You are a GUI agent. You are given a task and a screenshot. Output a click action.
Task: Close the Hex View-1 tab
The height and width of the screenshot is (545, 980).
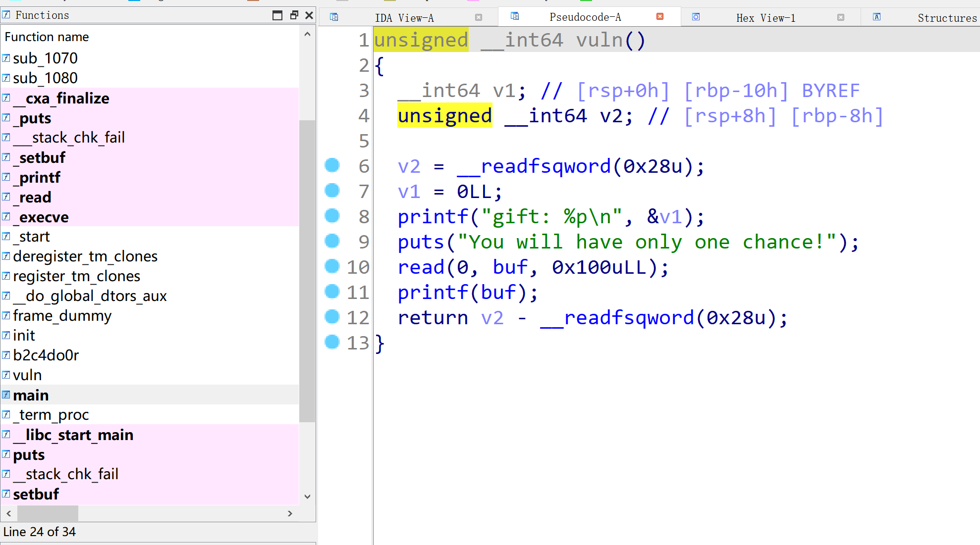tap(841, 17)
